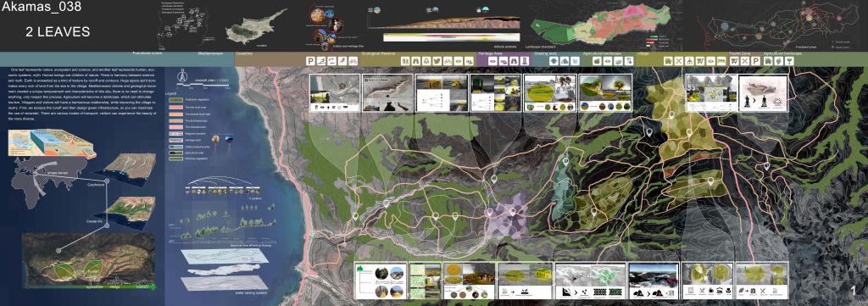Click the shopping cart icon in the Village section
Image resolution: width=868 pixels, height=306 pixels.
coord(700,61)
